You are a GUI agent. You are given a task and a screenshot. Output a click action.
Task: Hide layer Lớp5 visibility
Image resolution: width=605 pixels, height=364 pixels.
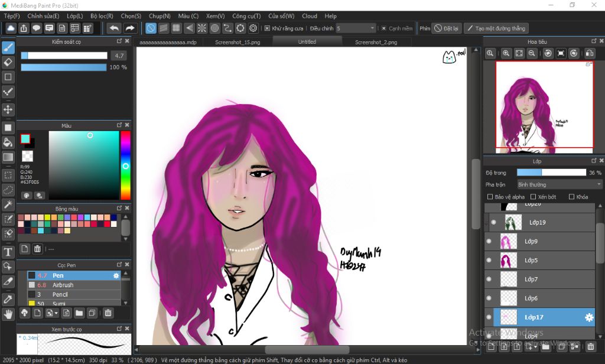(489, 260)
